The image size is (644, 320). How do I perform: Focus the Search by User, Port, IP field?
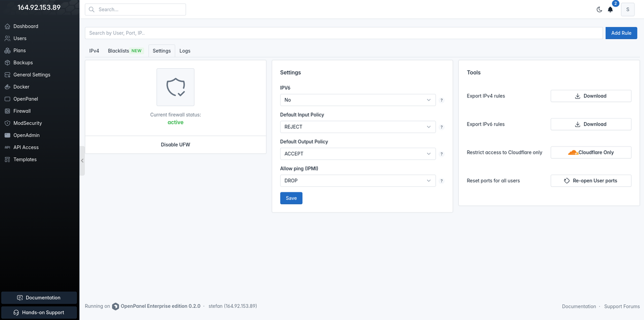(x=344, y=33)
